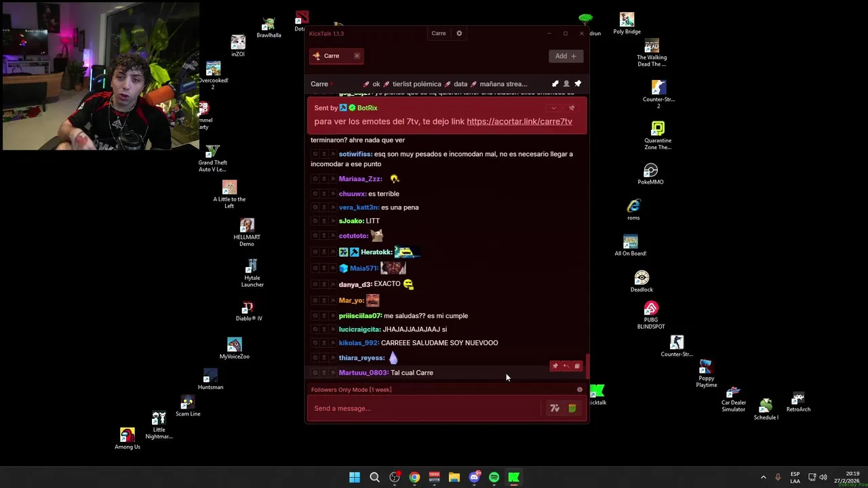Unpin the BotRix pinned message
Screen dimensions: 868x488
click(572, 108)
